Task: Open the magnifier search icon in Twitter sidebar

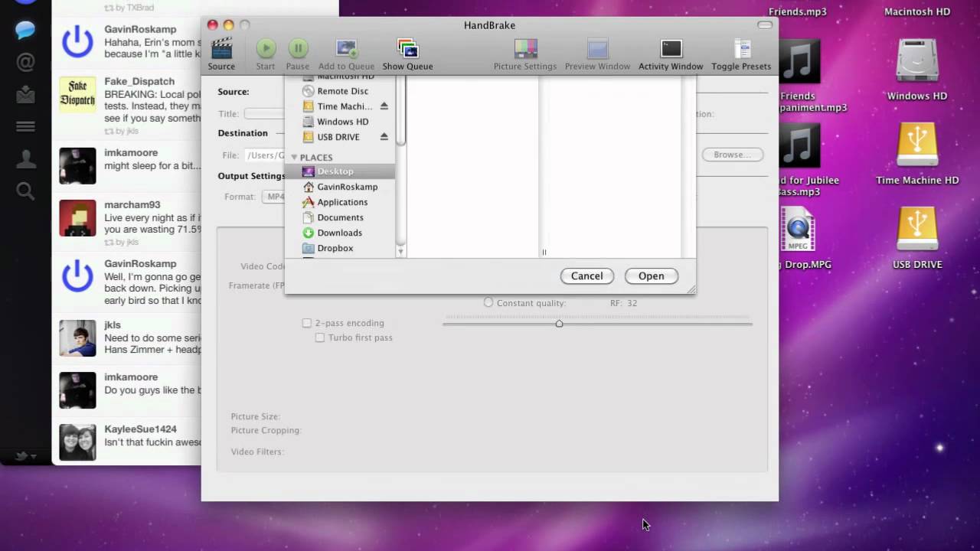Action: coord(25,191)
